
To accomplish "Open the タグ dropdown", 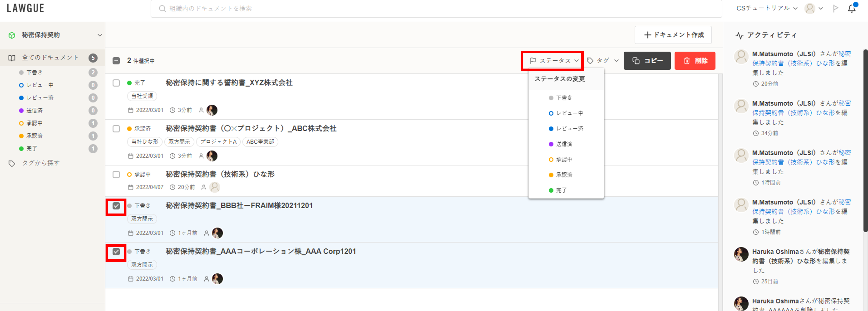I will click(603, 61).
